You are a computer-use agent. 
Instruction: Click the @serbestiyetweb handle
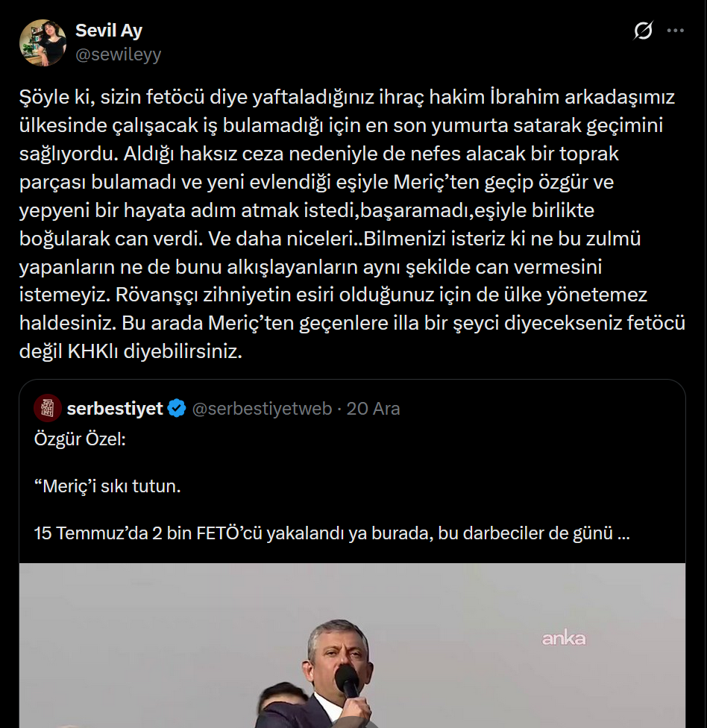262,409
